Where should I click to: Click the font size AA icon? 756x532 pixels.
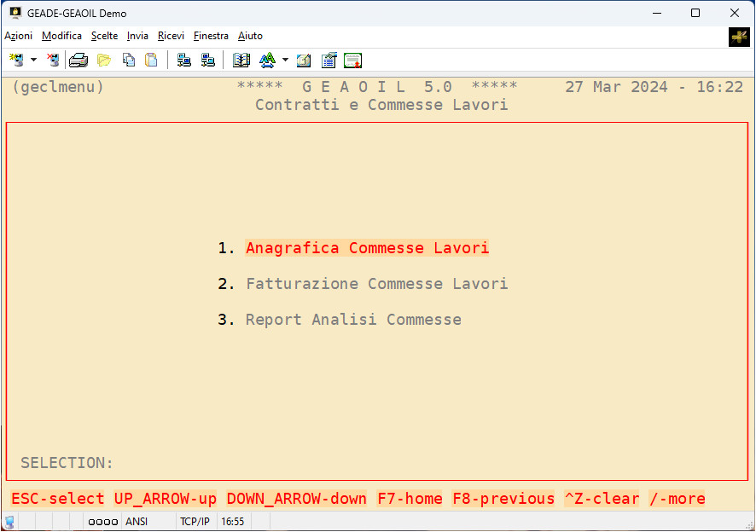pyautogui.click(x=266, y=60)
